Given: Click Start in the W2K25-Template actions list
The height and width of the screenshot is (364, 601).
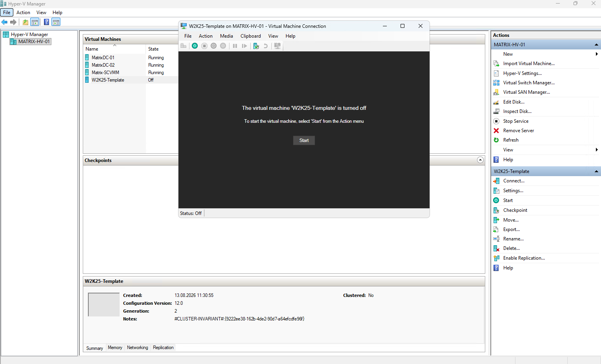Looking at the screenshot, I should (x=508, y=200).
